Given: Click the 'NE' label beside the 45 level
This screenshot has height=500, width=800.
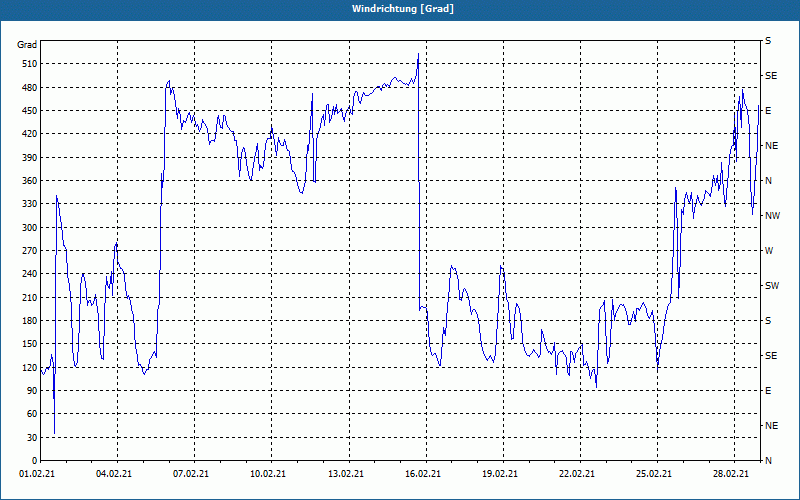Looking at the screenshot, I should 771,426.
